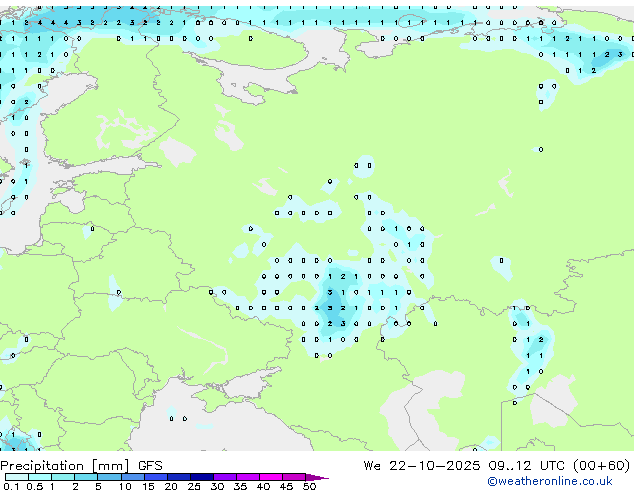
Task: Click the legend label '0.5'
Action: pyautogui.click(x=35, y=486)
